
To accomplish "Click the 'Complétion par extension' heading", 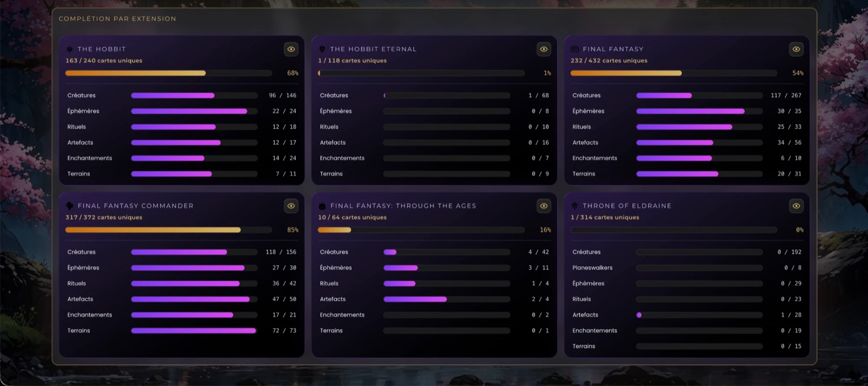I will (117, 19).
